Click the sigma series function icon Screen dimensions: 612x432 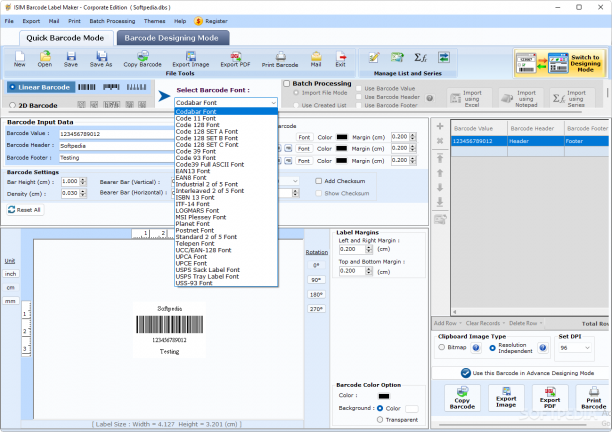pos(420,58)
